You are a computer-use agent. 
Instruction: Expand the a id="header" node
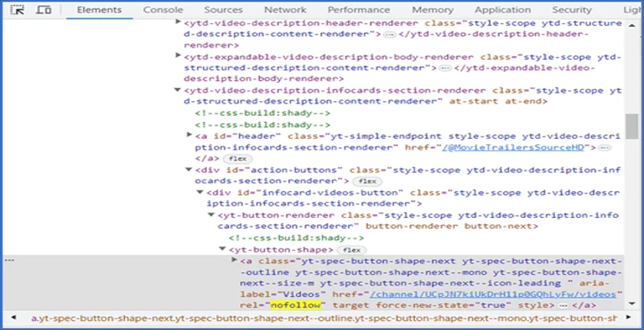[x=189, y=134]
